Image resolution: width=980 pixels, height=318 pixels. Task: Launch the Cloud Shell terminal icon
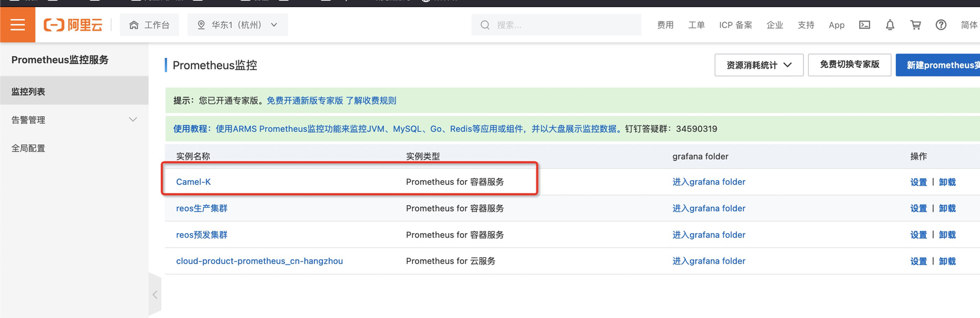pos(864,25)
